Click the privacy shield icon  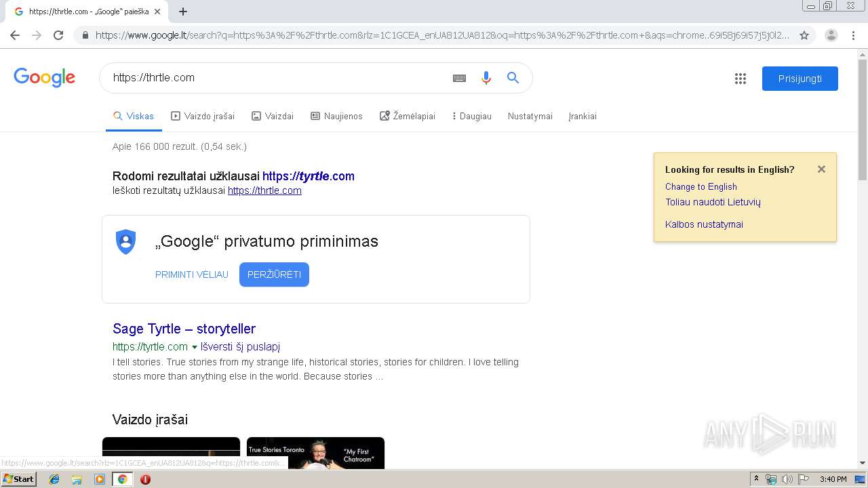click(x=126, y=242)
